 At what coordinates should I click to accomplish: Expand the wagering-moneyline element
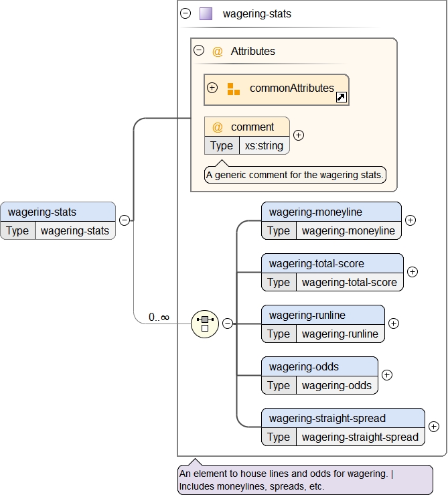(410, 220)
